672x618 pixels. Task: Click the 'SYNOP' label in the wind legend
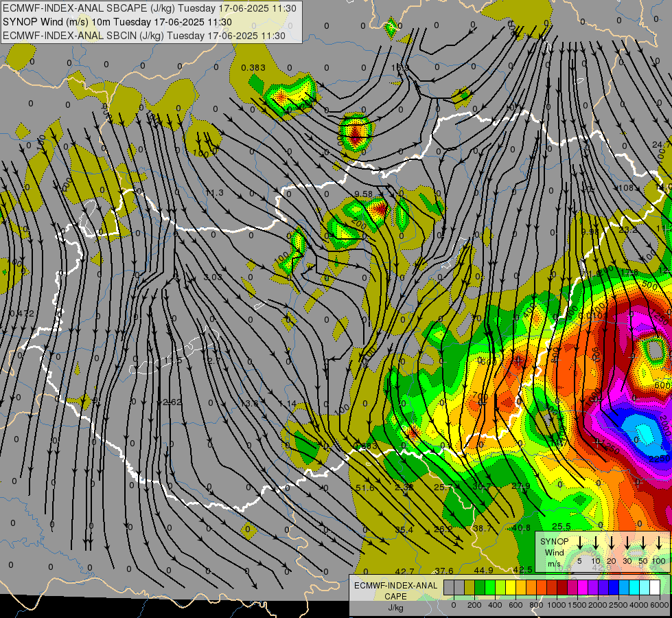[x=554, y=542]
